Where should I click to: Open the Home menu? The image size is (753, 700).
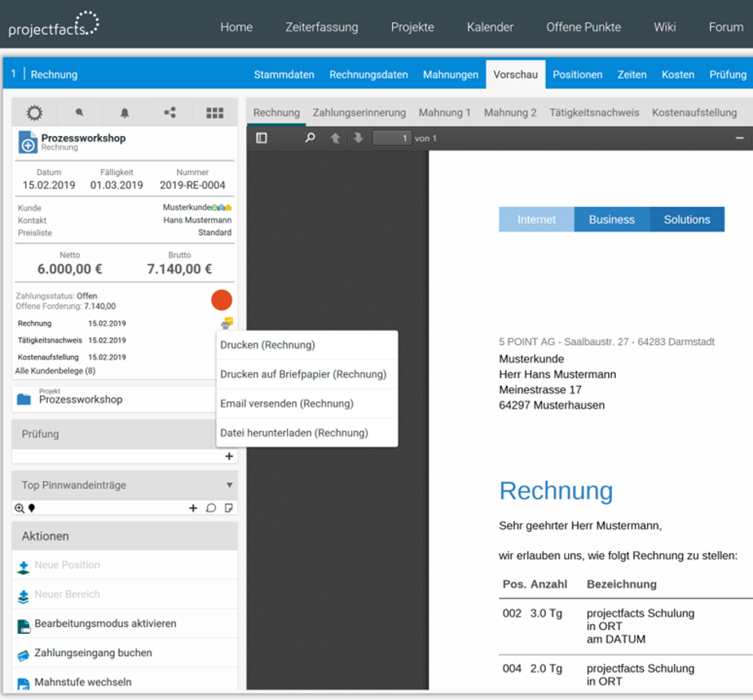[237, 27]
